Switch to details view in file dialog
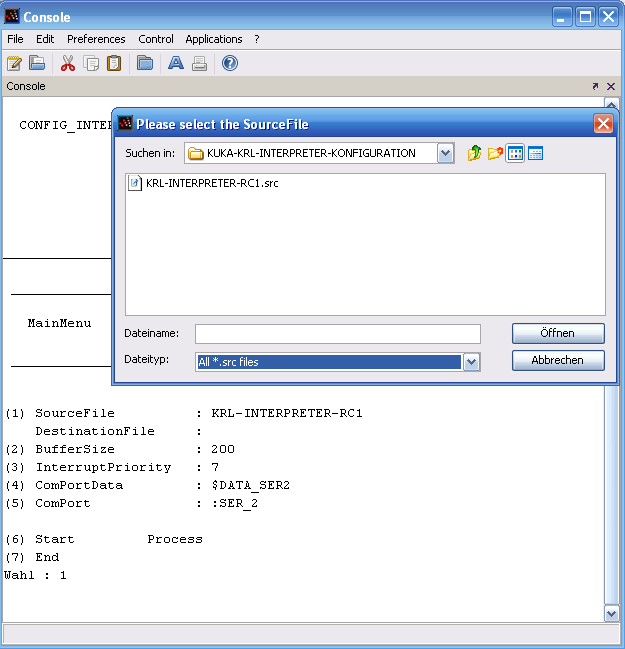Screen dimensions: 625x649 [535, 153]
